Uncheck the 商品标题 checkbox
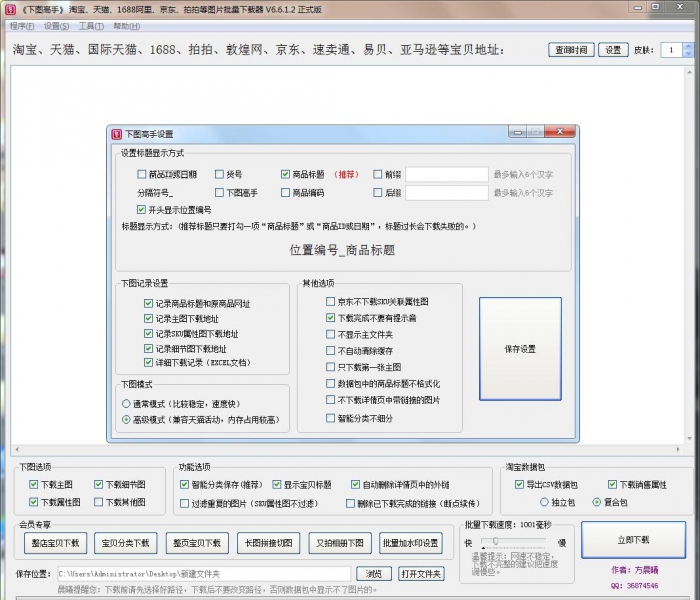700x600 pixels. click(285, 174)
